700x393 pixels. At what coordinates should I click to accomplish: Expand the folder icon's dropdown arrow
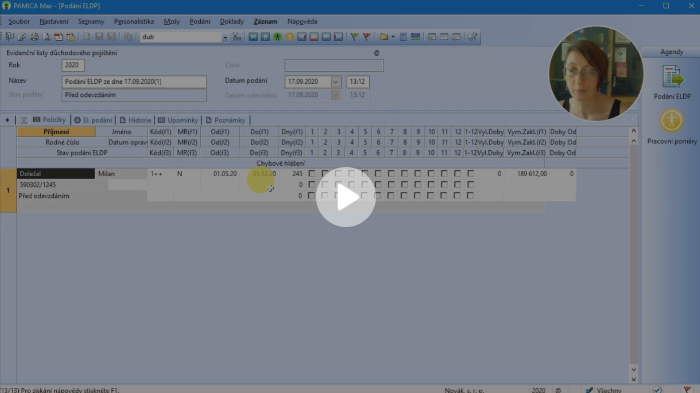point(393,37)
